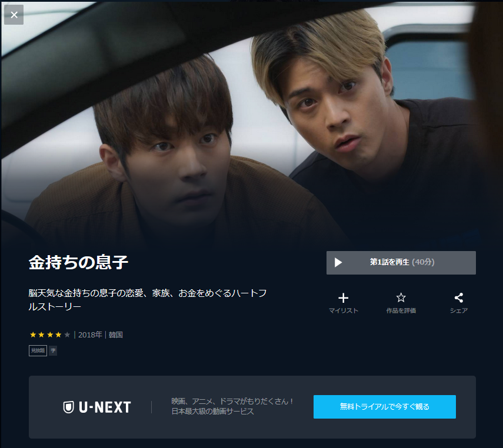Click the gray fifth rating star
This screenshot has width=503, height=448.
click(67, 335)
